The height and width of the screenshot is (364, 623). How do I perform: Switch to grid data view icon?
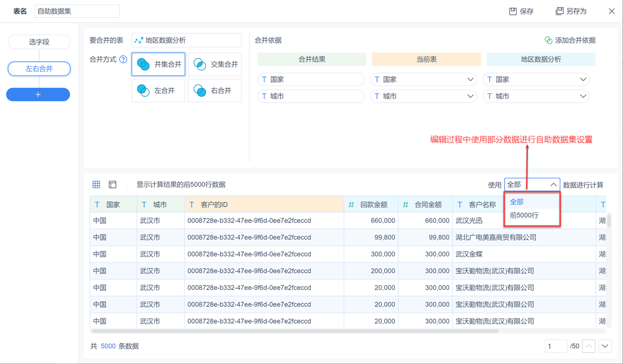[97, 185]
